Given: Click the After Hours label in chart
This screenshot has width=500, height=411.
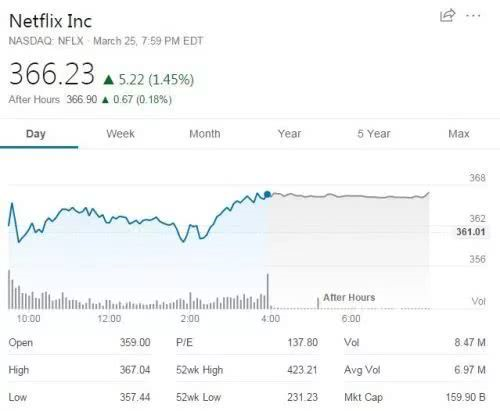Looking at the screenshot, I should (x=349, y=297).
